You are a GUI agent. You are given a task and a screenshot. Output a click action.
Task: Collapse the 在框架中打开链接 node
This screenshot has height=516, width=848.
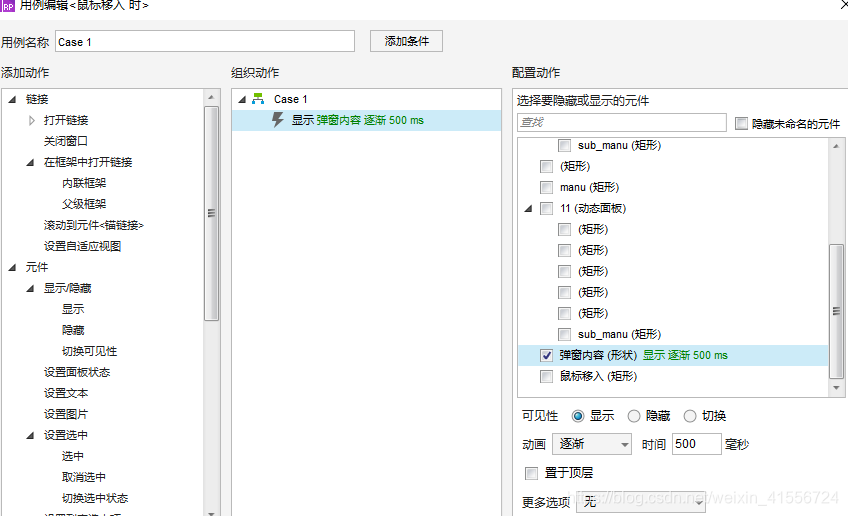click(30, 162)
